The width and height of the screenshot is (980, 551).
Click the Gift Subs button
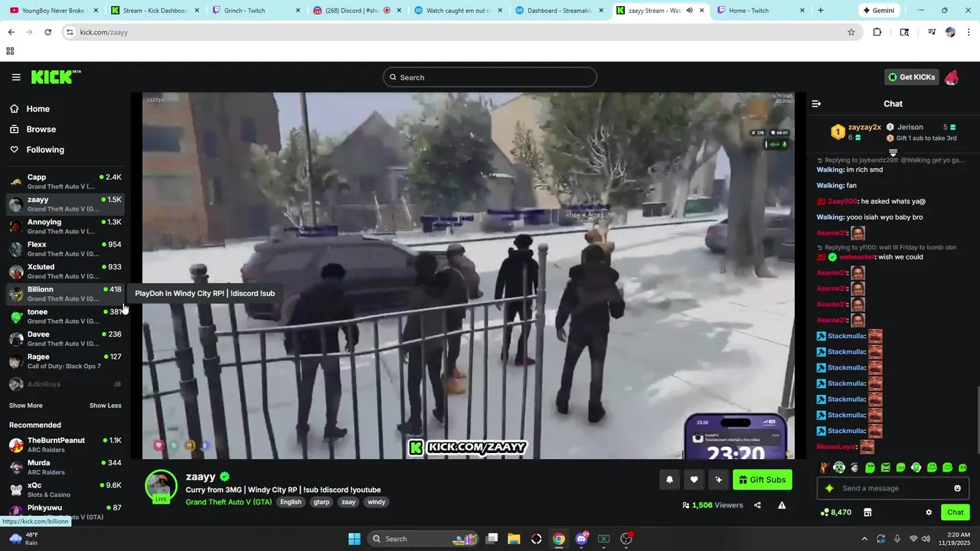click(x=763, y=480)
